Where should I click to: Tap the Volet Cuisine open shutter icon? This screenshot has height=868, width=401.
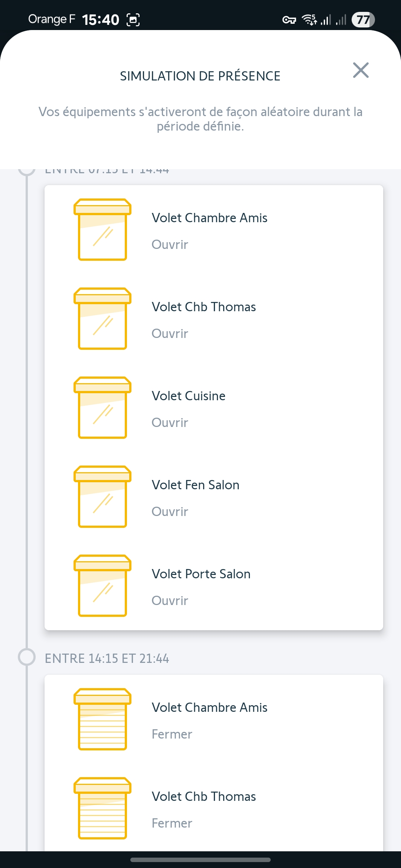pyautogui.click(x=102, y=408)
